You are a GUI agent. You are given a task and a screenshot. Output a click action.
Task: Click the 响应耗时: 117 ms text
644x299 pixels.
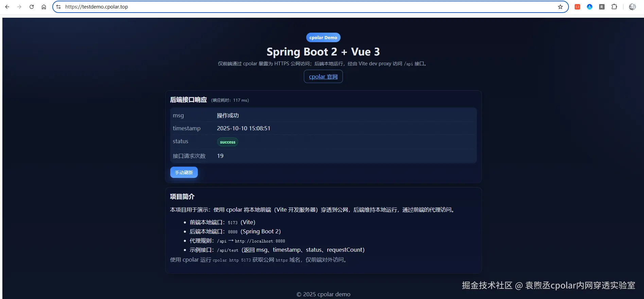click(x=230, y=100)
